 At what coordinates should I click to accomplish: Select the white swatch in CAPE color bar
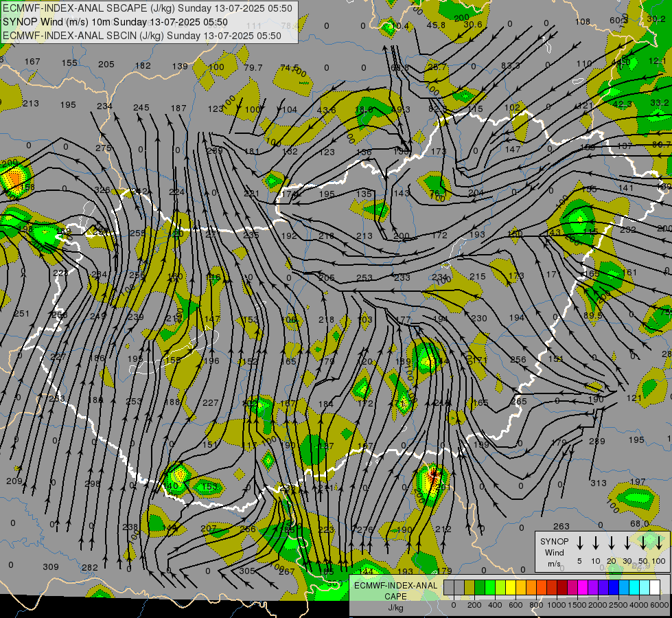coord(655,587)
